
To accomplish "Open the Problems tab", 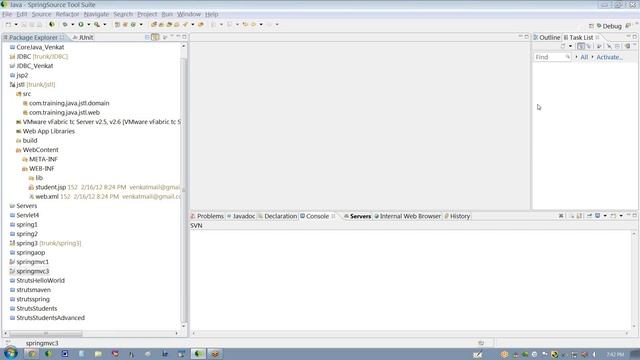I will pyautogui.click(x=207, y=216).
